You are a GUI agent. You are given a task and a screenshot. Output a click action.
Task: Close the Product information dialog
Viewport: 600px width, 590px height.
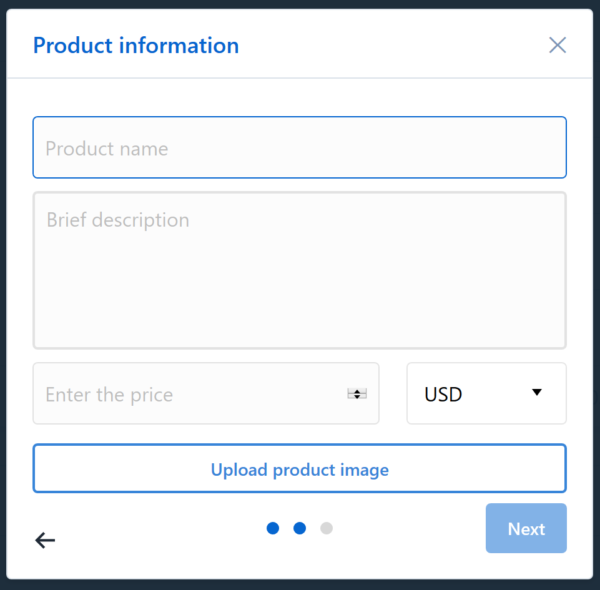557,45
